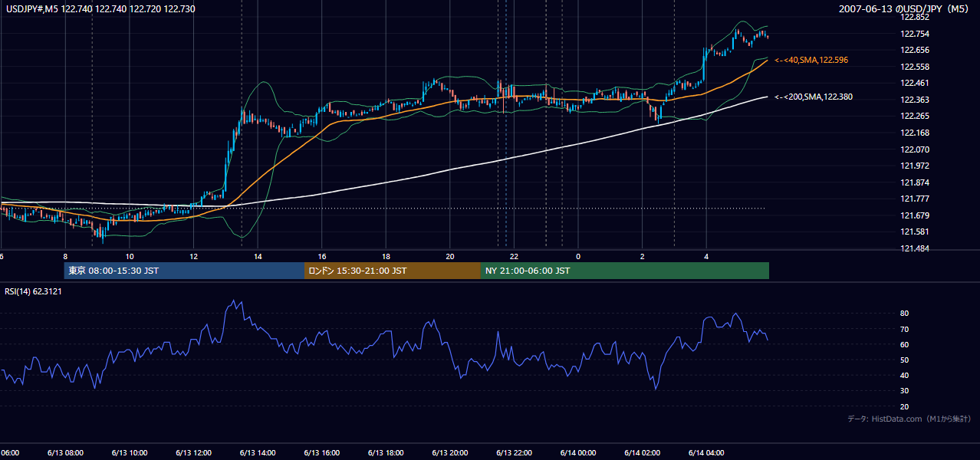Click the 121.777 price axis label
This screenshot has width=980, height=460.
click(x=914, y=199)
